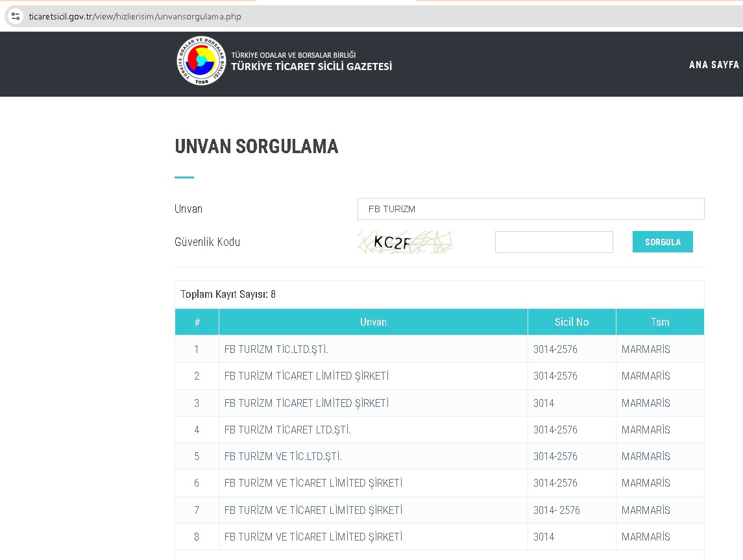Select row 3 FB TURİZM TİCARET LİMİTED ŞİRKETİ
743x560 pixels.
coord(306,403)
